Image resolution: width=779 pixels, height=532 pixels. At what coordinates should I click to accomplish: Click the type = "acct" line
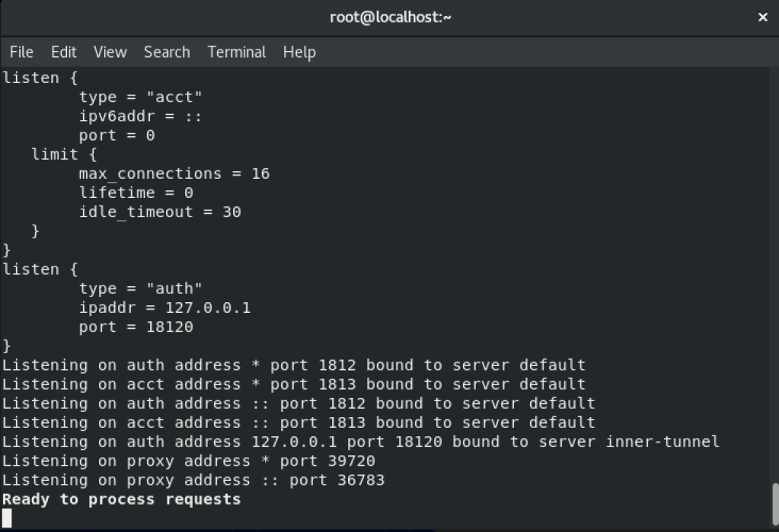[x=141, y=97]
